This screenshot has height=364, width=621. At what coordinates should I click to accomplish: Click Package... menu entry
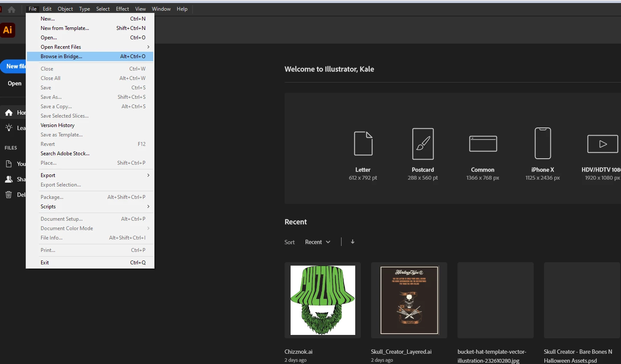pos(90,197)
